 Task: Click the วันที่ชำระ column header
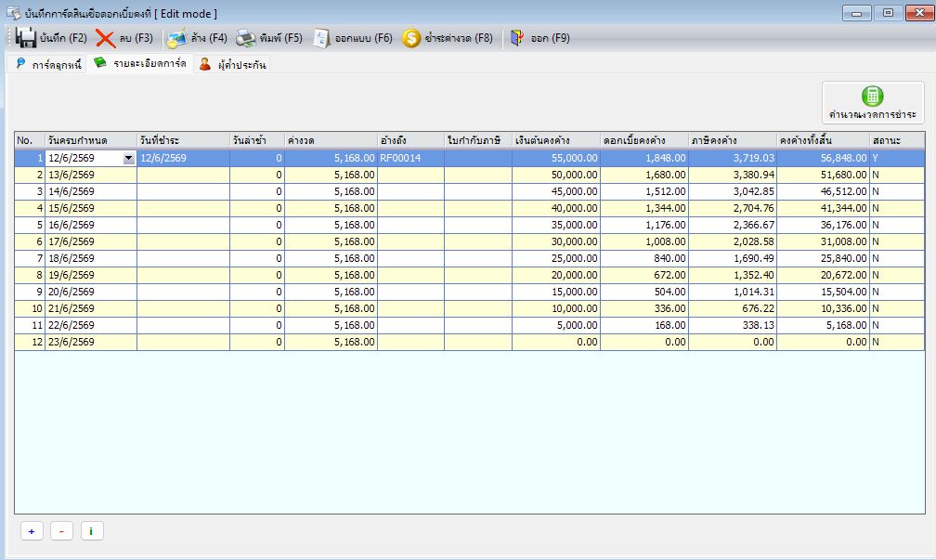point(183,141)
